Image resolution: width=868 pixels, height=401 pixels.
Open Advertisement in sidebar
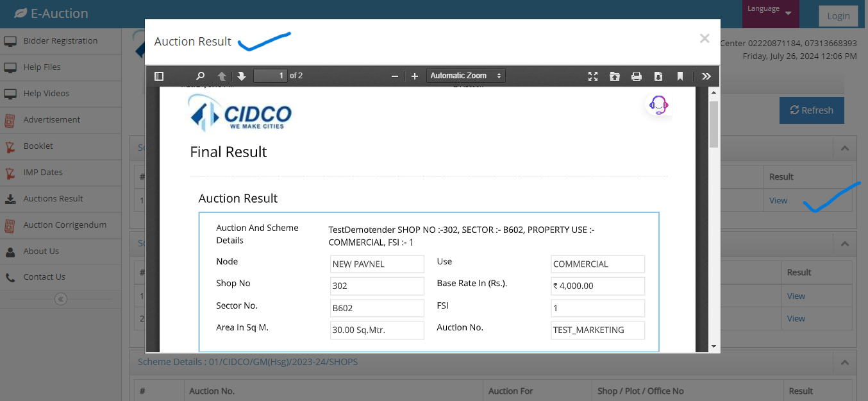point(61,120)
